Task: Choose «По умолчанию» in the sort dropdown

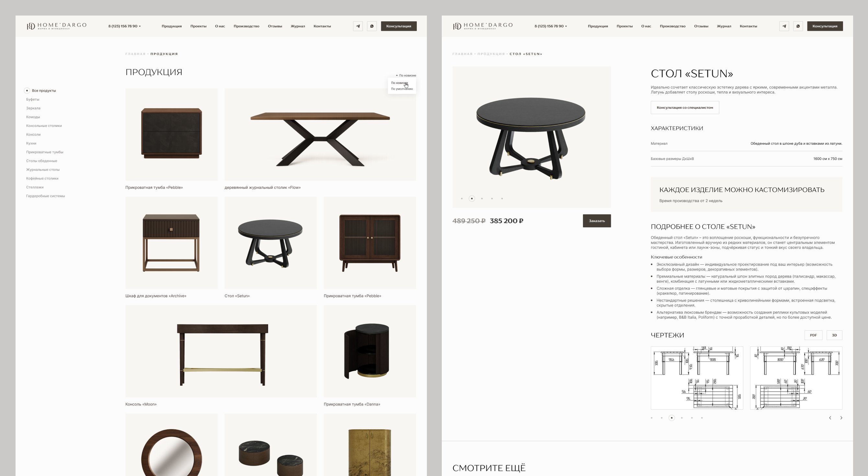Action: pos(402,89)
